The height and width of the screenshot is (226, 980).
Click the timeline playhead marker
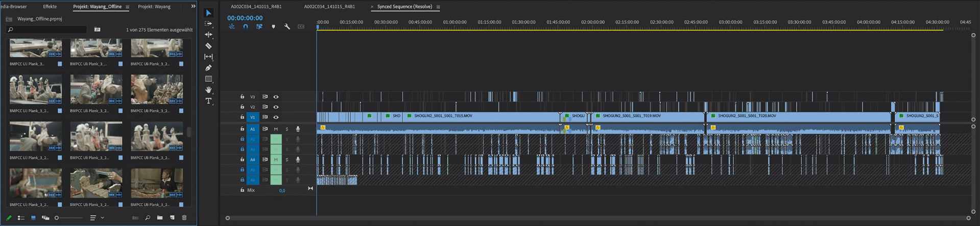(x=317, y=27)
